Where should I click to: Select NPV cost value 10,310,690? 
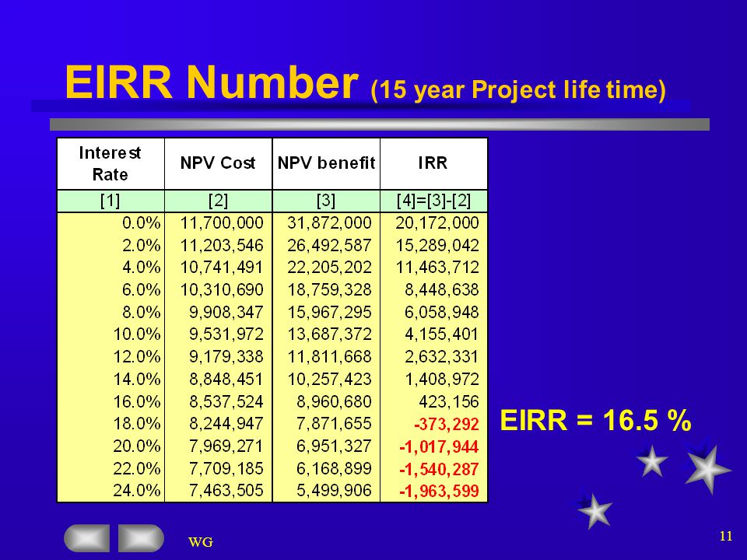point(222,289)
